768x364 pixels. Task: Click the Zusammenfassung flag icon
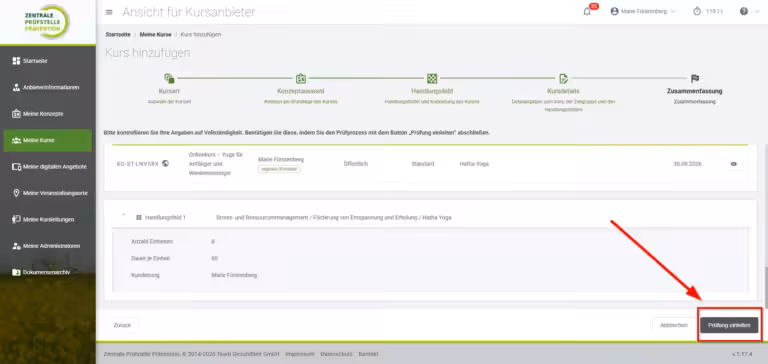[695, 78]
